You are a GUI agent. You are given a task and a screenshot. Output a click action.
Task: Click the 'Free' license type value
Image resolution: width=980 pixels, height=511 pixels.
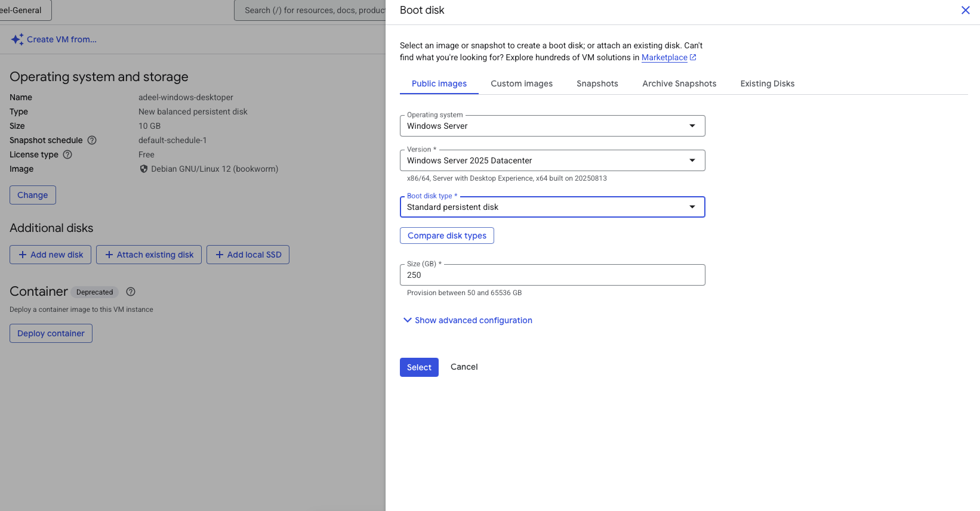[x=146, y=154]
